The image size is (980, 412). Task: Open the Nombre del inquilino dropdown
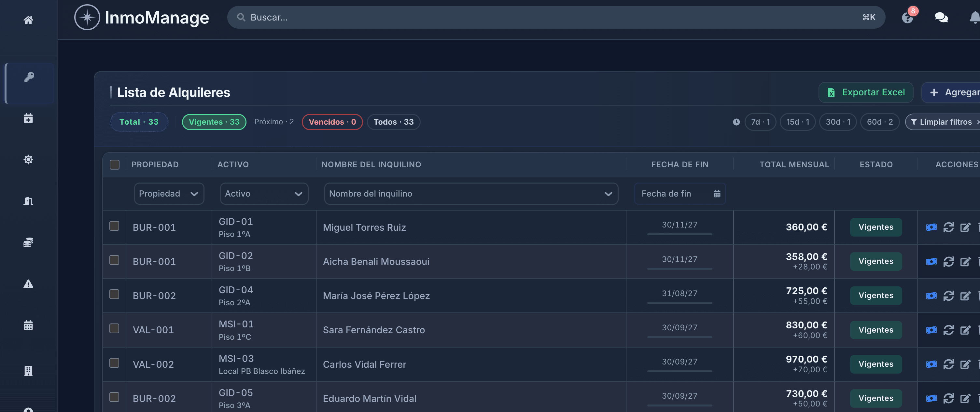pyautogui.click(x=471, y=194)
